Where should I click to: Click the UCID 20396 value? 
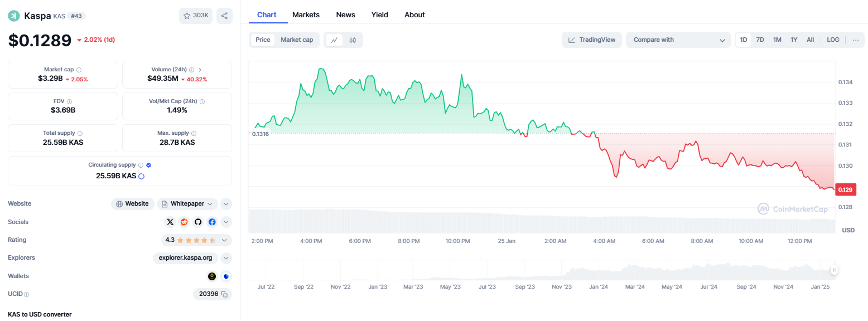[208, 294]
